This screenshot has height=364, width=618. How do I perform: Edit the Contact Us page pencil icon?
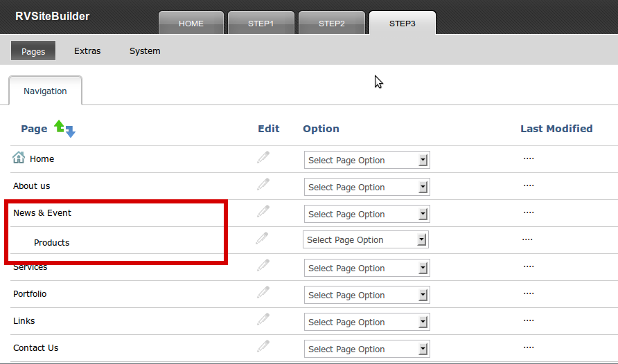[x=263, y=346]
